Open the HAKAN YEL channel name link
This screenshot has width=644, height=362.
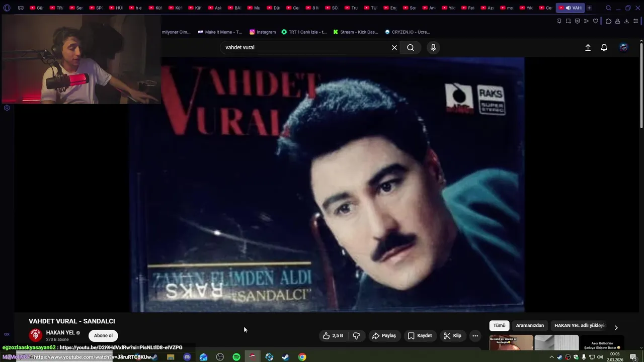coord(60,333)
